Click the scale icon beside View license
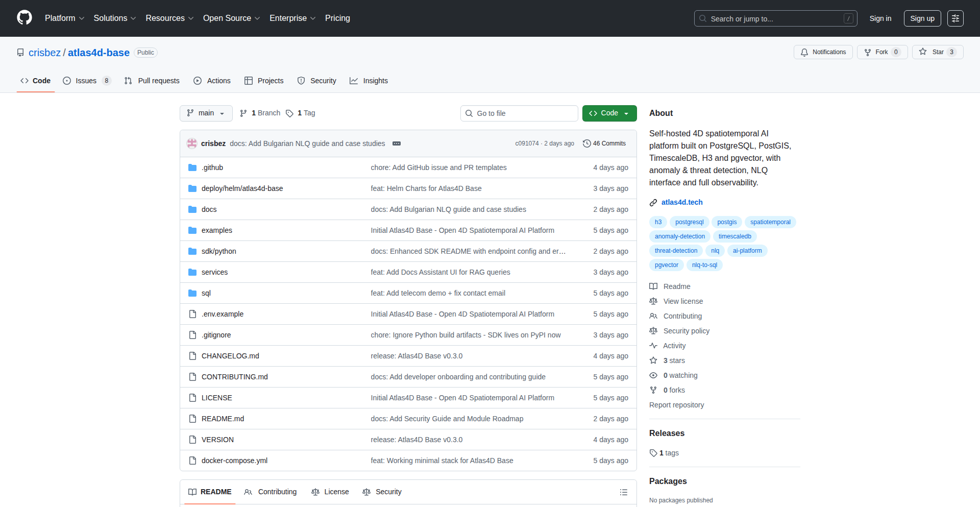The height and width of the screenshot is (507, 980). 653,301
